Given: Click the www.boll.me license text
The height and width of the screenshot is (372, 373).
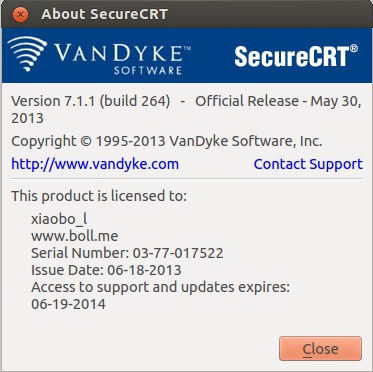Looking at the screenshot, I should point(75,236).
